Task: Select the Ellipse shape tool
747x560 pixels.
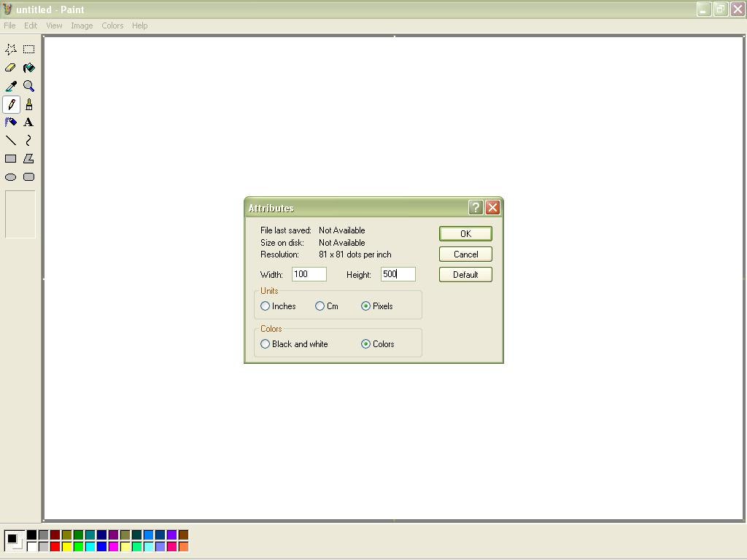Action: pyautogui.click(x=11, y=177)
